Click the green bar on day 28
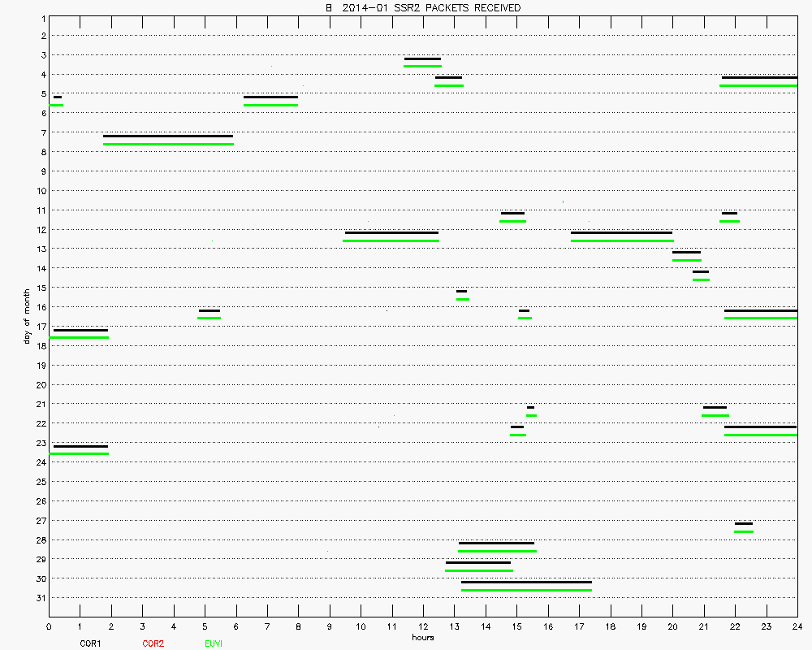The width and height of the screenshot is (812, 650). tap(497, 551)
